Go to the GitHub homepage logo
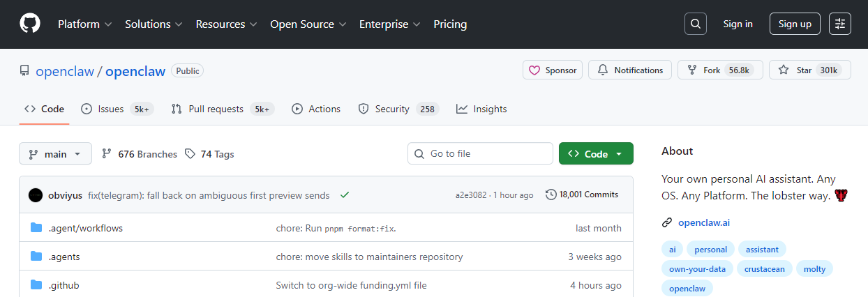Image resolution: width=868 pixels, height=297 pixels. (30, 24)
